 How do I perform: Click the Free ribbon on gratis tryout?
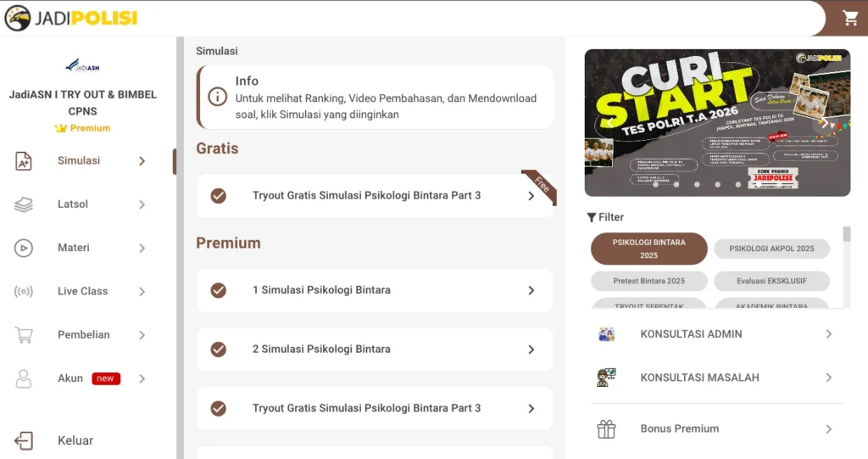click(540, 187)
